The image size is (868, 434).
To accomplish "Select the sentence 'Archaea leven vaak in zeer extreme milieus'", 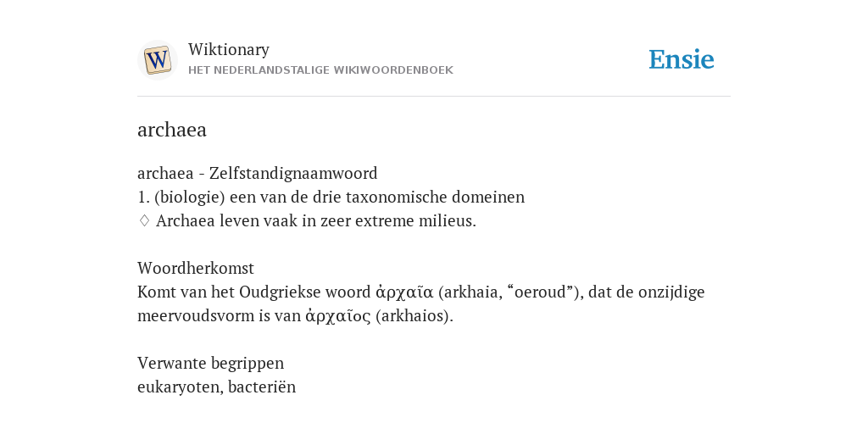I will coord(316,221).
